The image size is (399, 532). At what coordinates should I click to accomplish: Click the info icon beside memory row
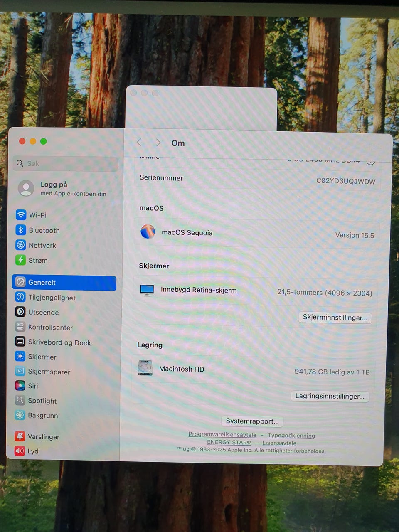tap(370, 161)
